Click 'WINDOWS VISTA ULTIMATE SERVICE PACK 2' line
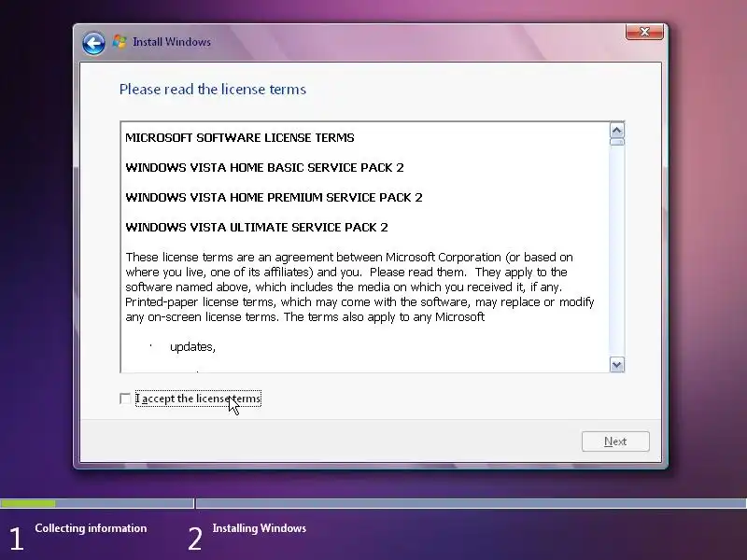 click(x=257, y=227)
